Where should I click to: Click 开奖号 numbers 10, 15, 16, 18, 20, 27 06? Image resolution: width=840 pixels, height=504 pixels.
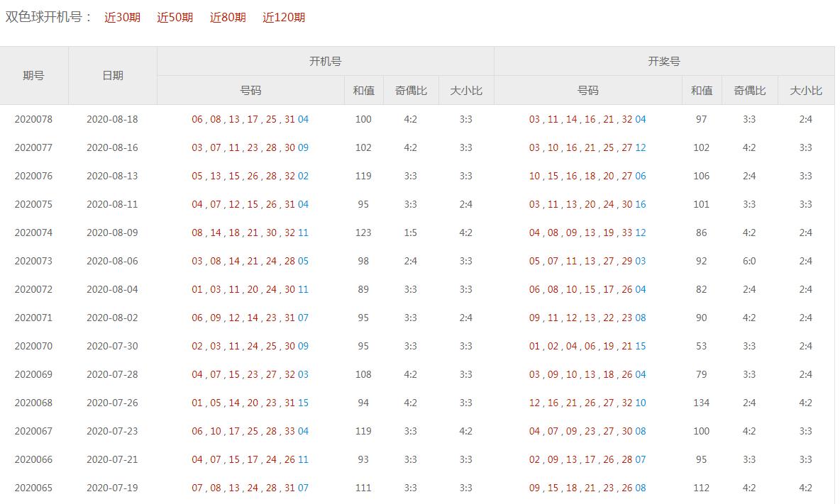587,176
